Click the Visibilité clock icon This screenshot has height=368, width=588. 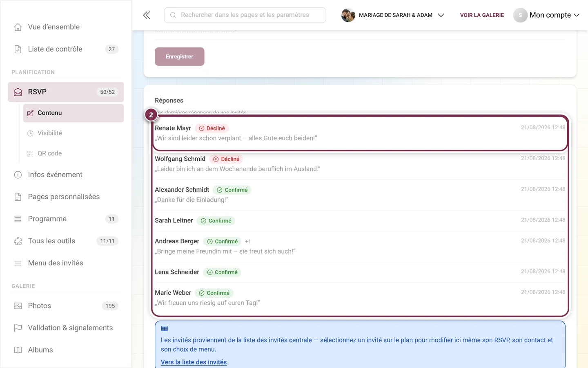[30, 133]
